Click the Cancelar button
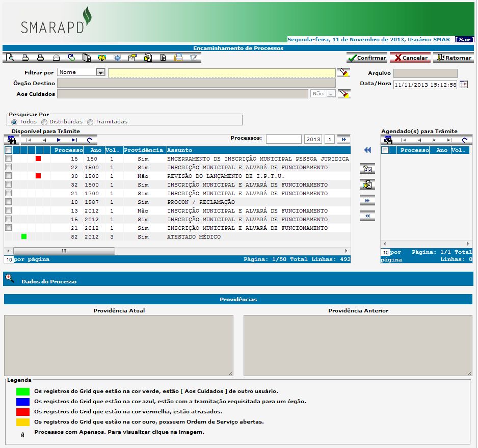 (x=411, y=58)
